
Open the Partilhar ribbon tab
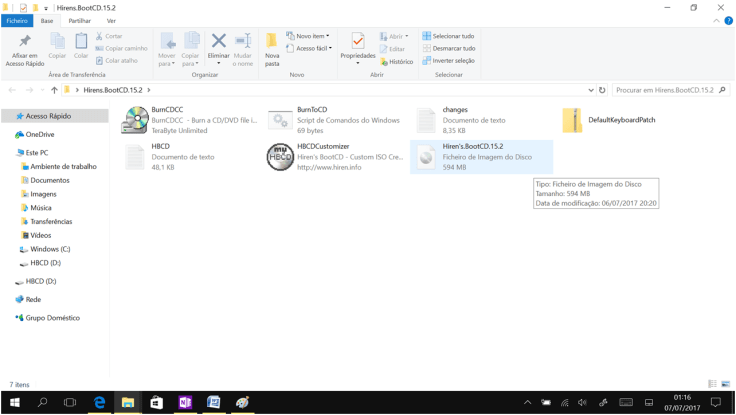point(79,20)
